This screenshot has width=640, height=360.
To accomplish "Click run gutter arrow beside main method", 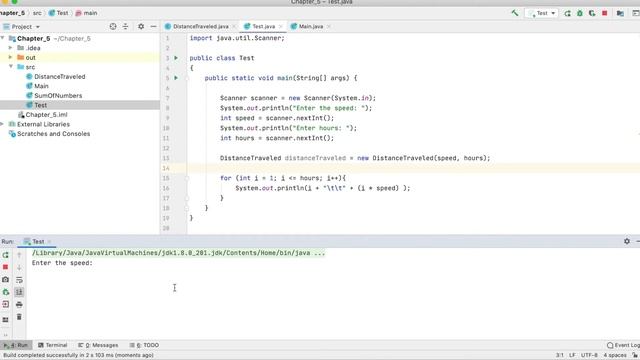I will [176, 78].
